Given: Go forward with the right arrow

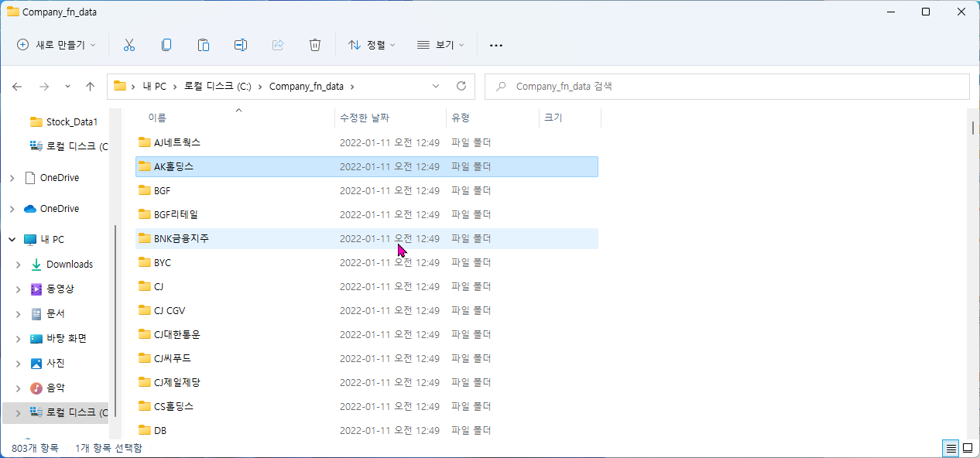Looking at the screenshot, I should 44,87.
